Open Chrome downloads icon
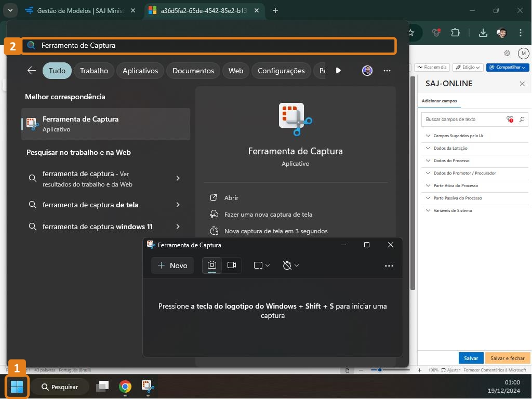Viewport: 532px width, 399px height. (483, 33)
